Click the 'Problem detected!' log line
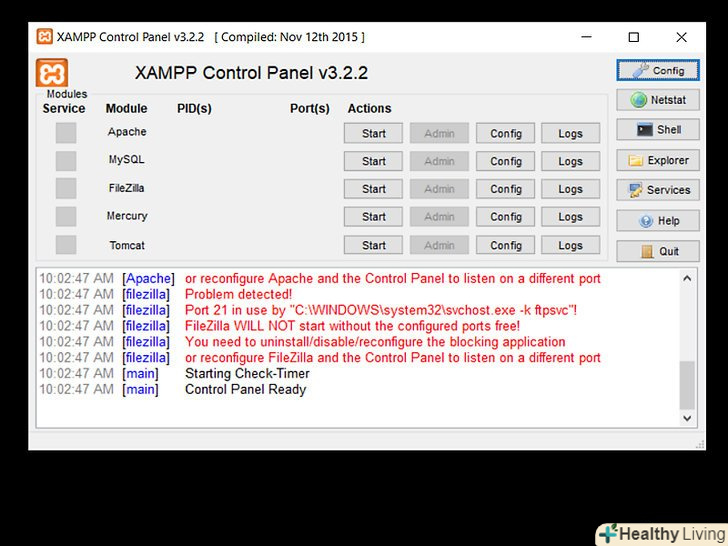Viewport: 728px width, 546px height. click(239, 294)
